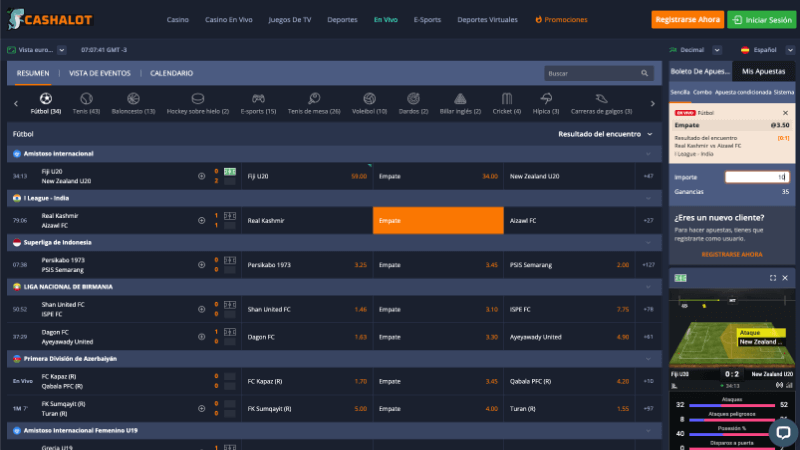Open the Boleto De Apuestas tab
Screen dimensions: 800x450
click(701, 71)
